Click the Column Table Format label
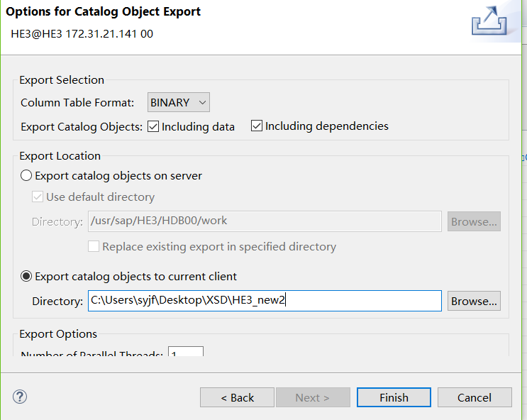The image size is (527, 420). (77, 103)
